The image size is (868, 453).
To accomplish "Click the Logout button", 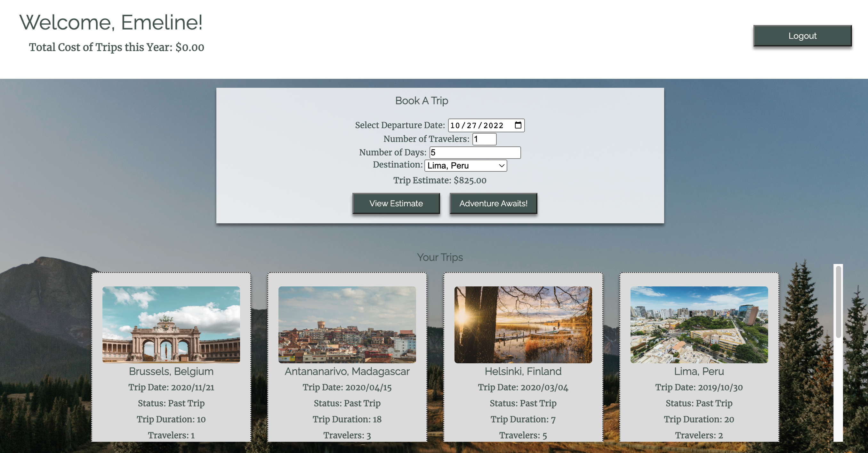I will pyautogui.click(x=802, y=36).
